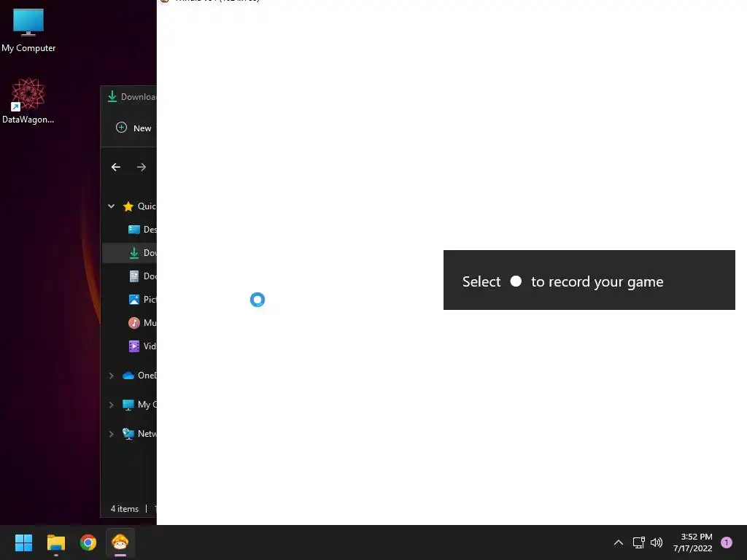Viewport: 747px width, 560px height.
Task: Launch Chrome from taskbar
Action: pyautogui.click(x=88, y=542)
